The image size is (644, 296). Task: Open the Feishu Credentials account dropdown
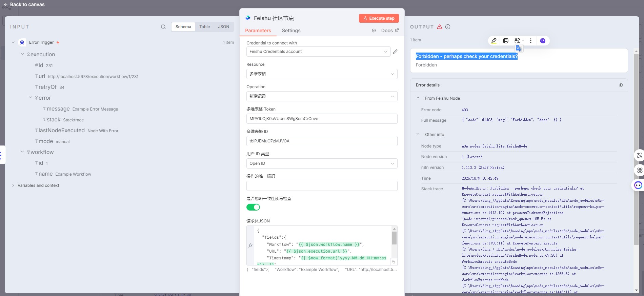coord(318,52)
